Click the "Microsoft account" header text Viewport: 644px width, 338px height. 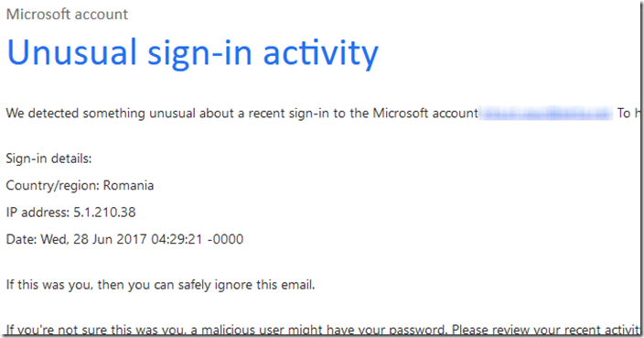pos(67,15)
